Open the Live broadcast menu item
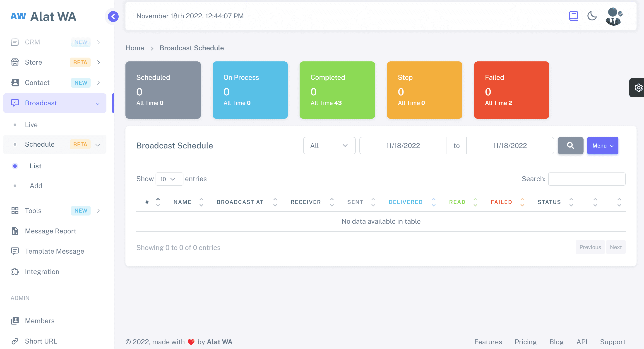The image size is (644, 349). click(31, 125)
